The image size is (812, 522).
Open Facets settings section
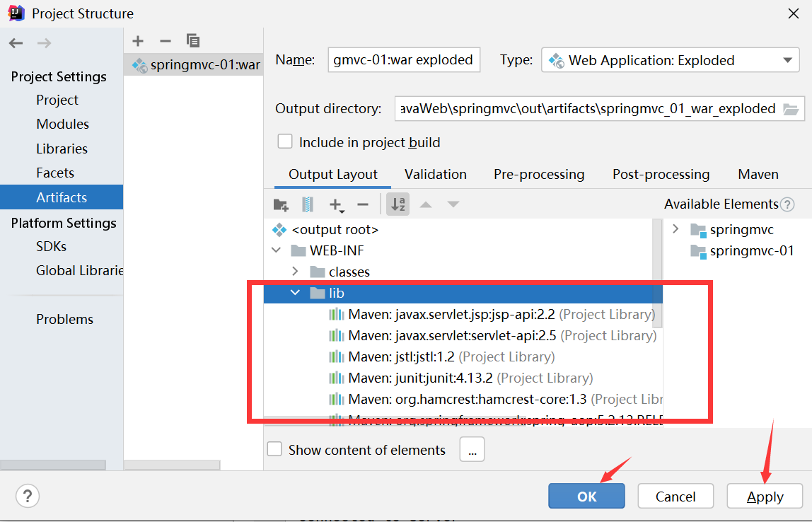(55, 173)
